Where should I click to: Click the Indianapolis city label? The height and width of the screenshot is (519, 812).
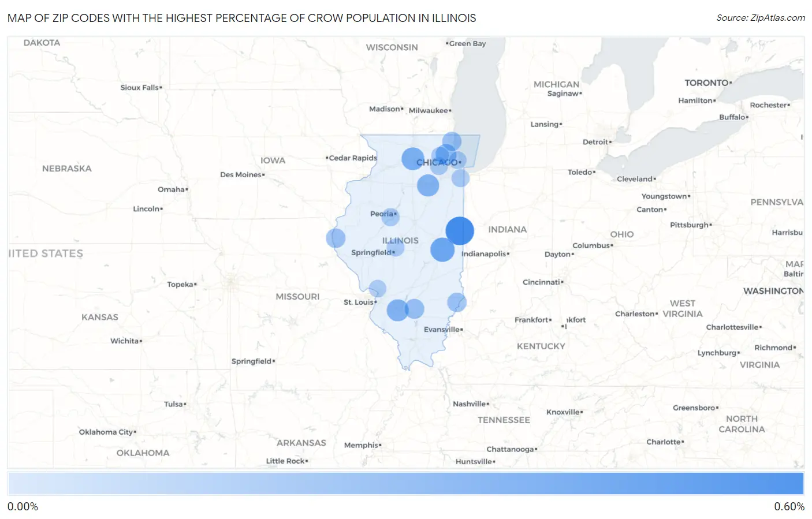[484, 253]
